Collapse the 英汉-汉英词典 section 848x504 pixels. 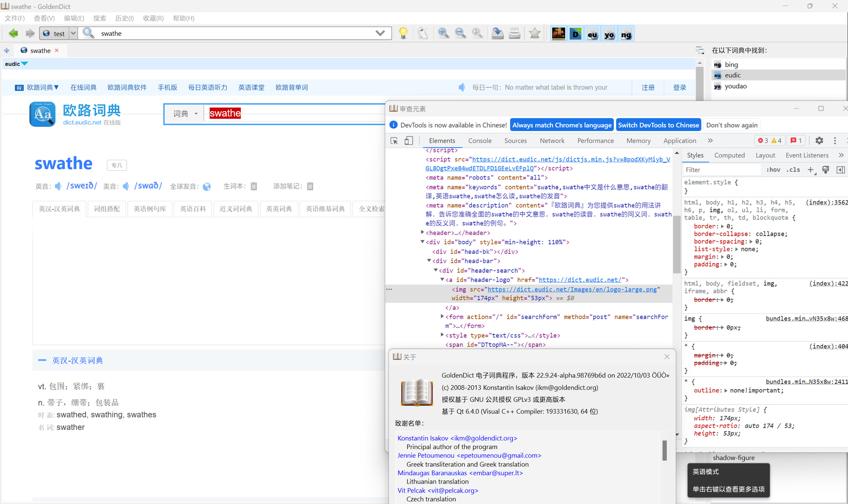(42, 360)
